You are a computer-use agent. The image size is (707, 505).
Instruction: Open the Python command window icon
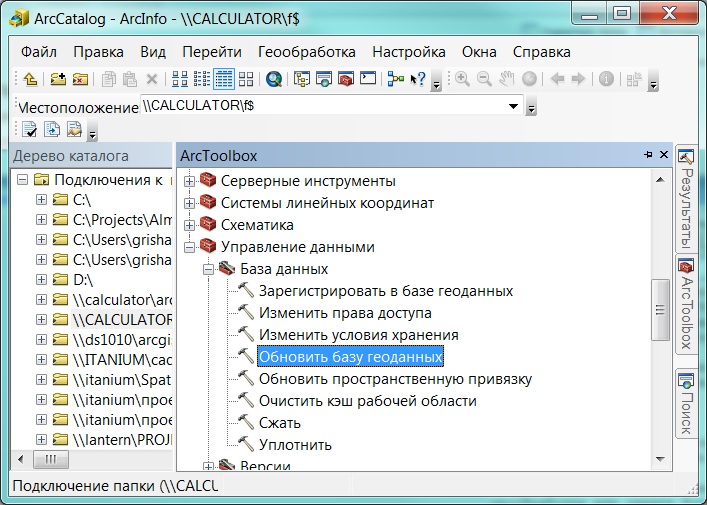pyautogui.click(x=368, y=79)
